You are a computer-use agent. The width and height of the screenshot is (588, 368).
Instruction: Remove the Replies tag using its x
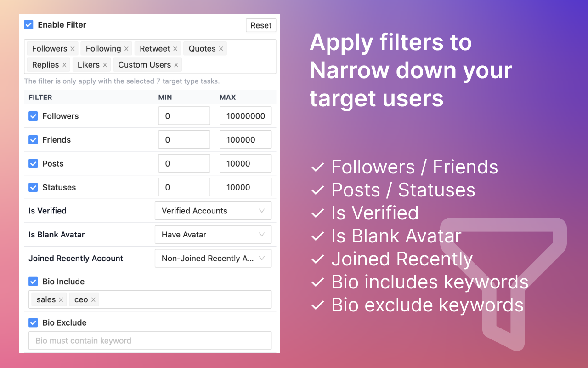(64, 65)
